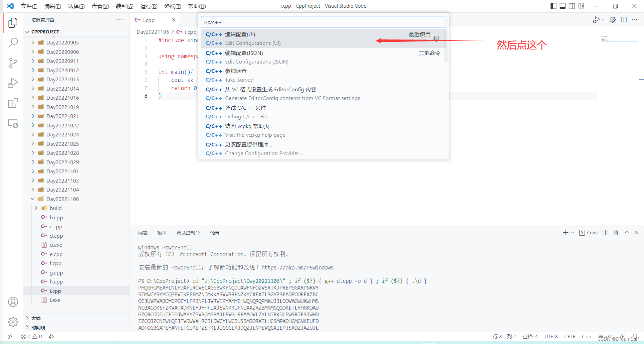Click the 行 8, 列 2 cursor position
The image size is (644, 344).
click(504, 336)
